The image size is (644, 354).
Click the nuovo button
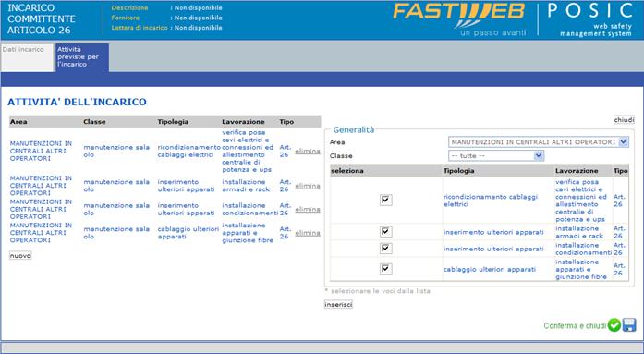coord(20,255)
